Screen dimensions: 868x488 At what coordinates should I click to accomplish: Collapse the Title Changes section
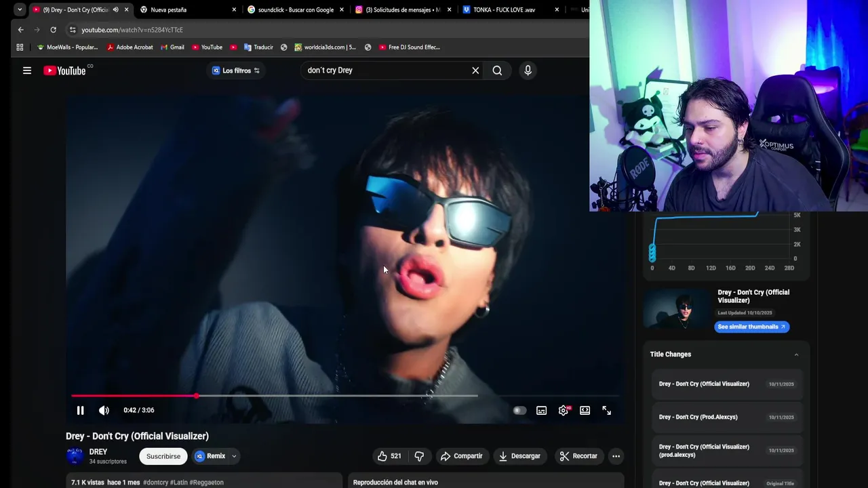[796, 354]
